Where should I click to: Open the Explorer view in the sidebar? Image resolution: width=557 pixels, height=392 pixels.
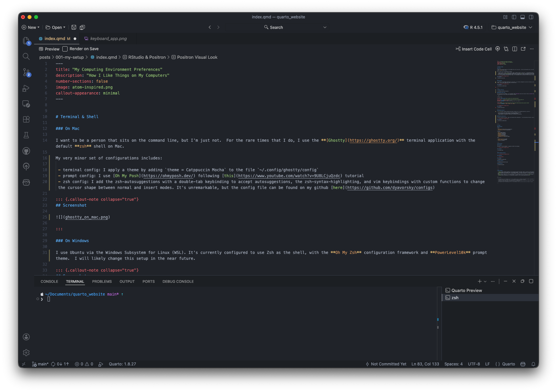tap(26, 41)
